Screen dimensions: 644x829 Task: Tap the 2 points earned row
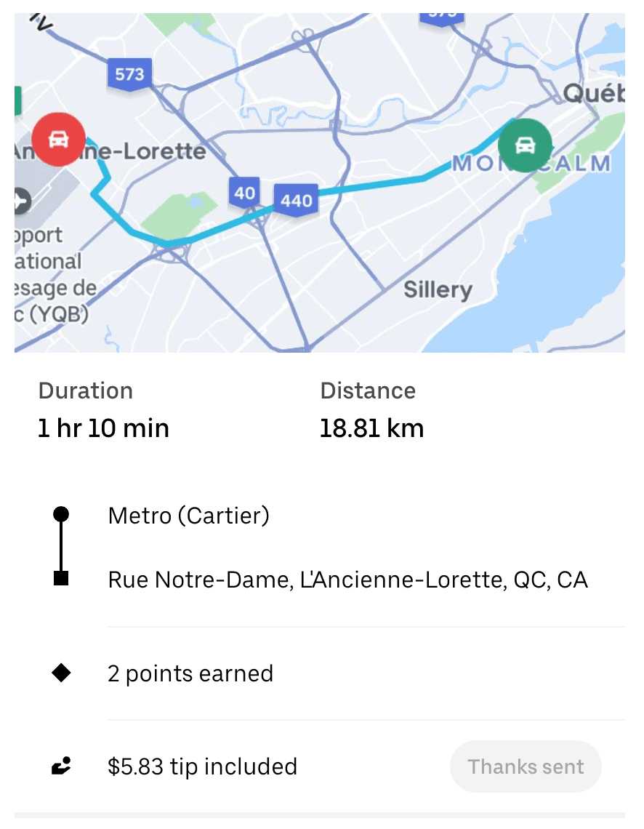pyautogui.click(x=190, y=674)
